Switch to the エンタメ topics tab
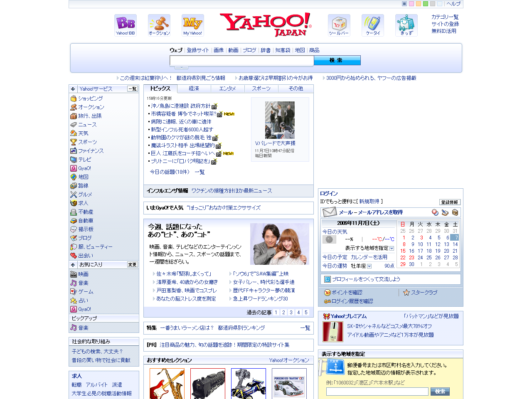532x399 pixels. click(x=227, y=89)
